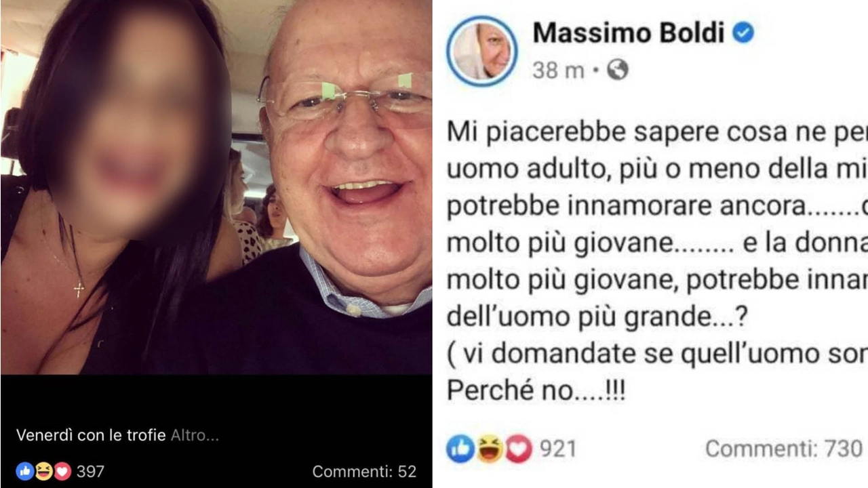Click the heart reaction on the text post
Viewport: 868px width, 488px height.
pos(518,449)
